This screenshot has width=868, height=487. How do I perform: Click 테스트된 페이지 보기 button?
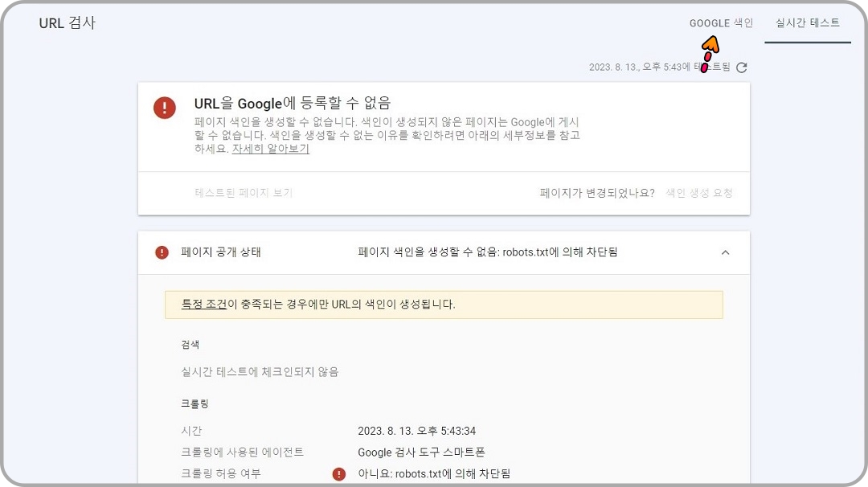coord(244,193)
